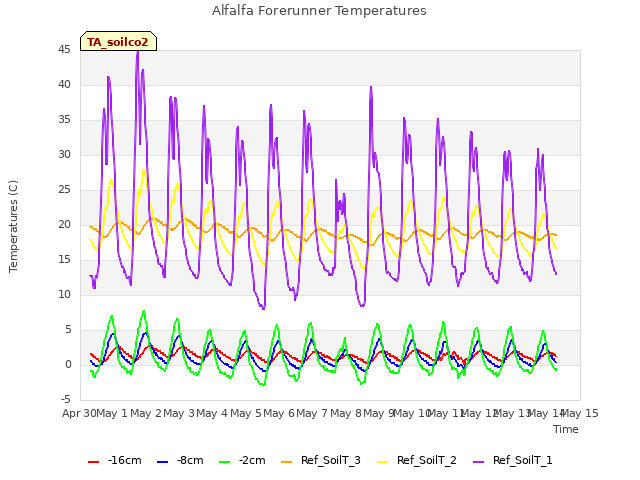Click the highest purple peak near May 2
Screen dimensions: 640x480
tap(138, 52)
